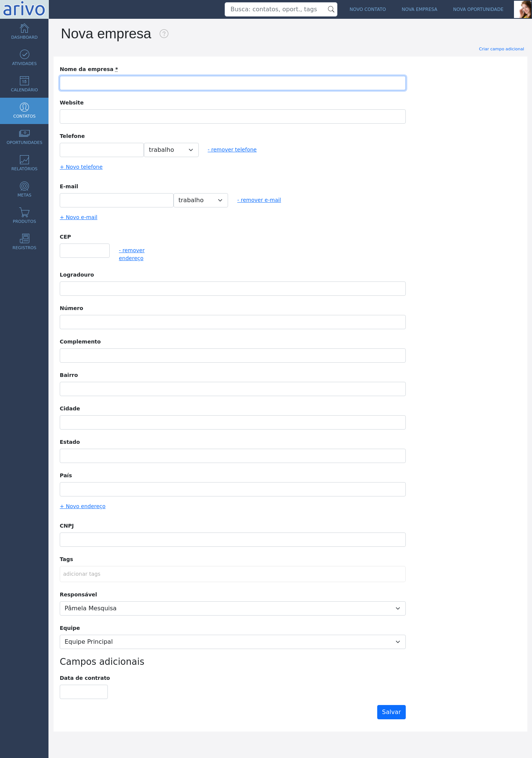The height and width of the screenshot is (758, 532).
Task: Open the Contatos person icon
Action: pyautogui.click(x=24, y=107)
